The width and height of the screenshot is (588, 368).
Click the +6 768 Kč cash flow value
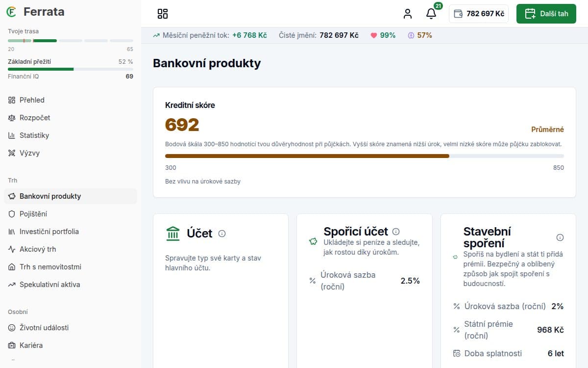(249, 35)
